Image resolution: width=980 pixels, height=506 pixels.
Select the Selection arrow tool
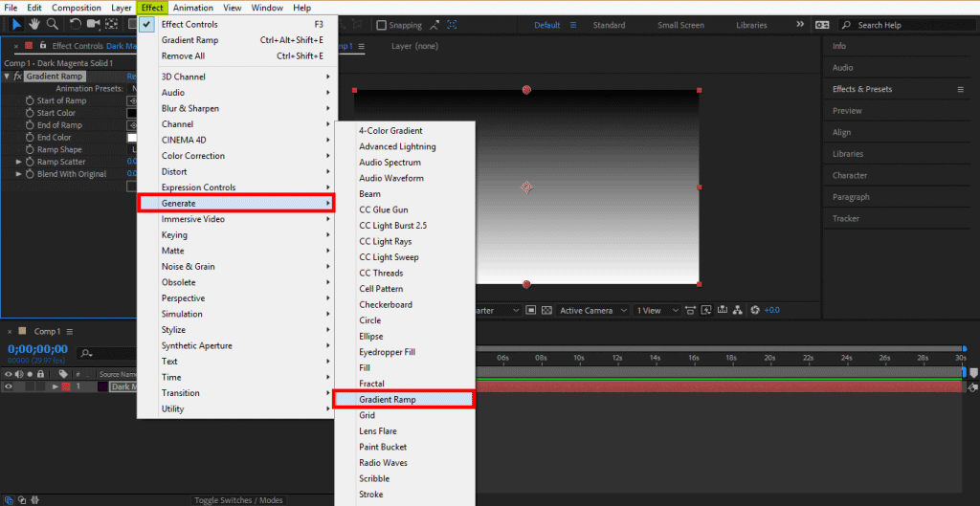(17, 24)
